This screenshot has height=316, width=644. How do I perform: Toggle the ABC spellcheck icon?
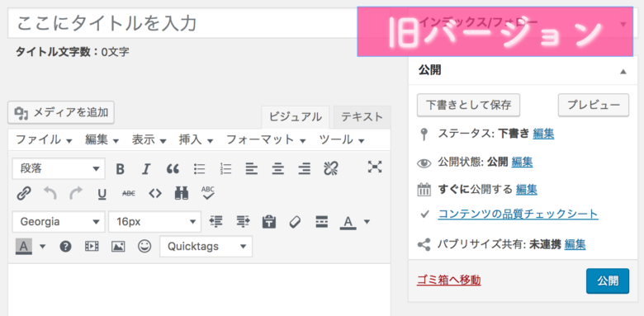[x=208, y=193]
